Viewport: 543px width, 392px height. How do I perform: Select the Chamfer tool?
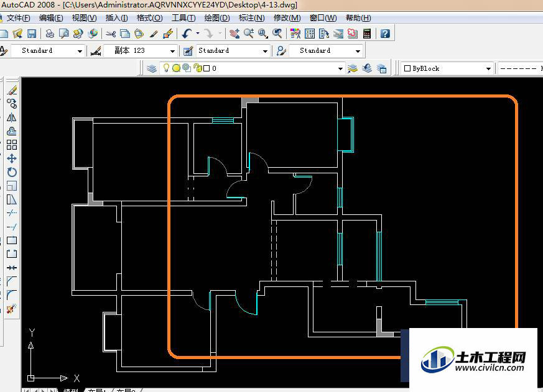tap(12, 281)
